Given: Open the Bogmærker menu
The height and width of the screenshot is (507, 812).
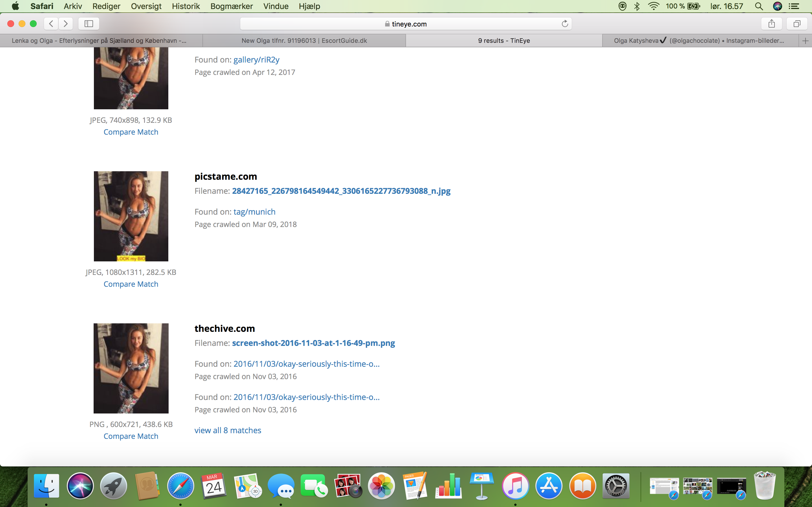Looking at the screenshot, I should (x=231, y=6).
